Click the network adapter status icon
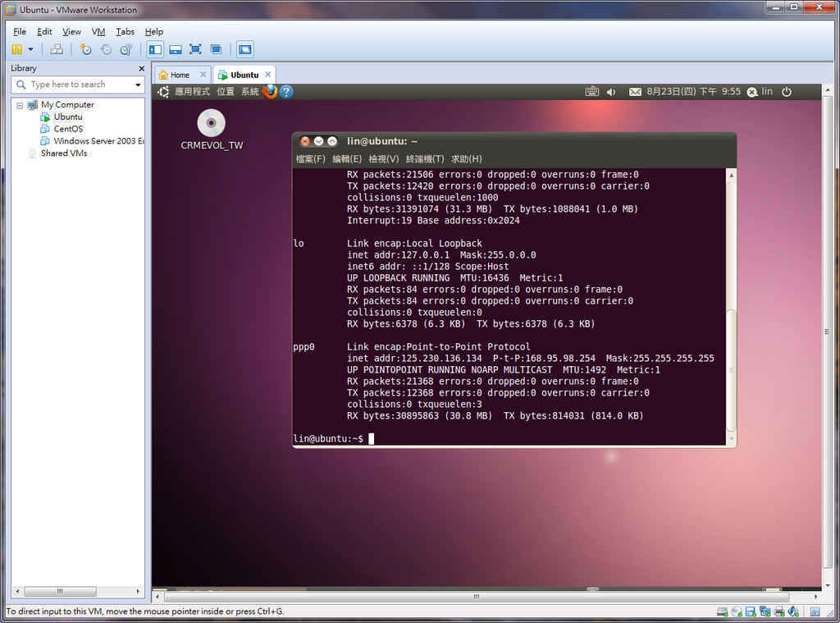The height and width of the screenshot is (623, 840). pyautogui.click(x=765, y=612)
